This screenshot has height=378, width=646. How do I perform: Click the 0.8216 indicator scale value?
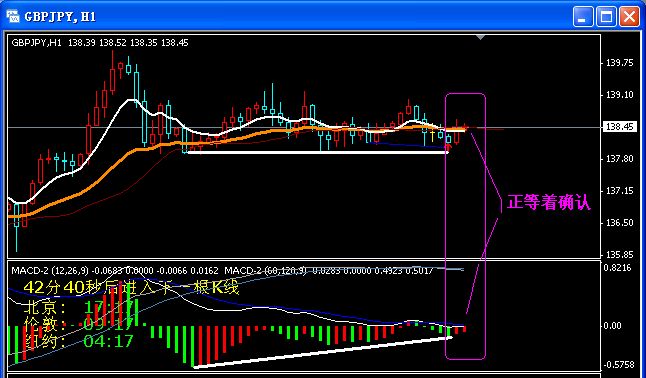pyautogui.click(x=617, y=268)
